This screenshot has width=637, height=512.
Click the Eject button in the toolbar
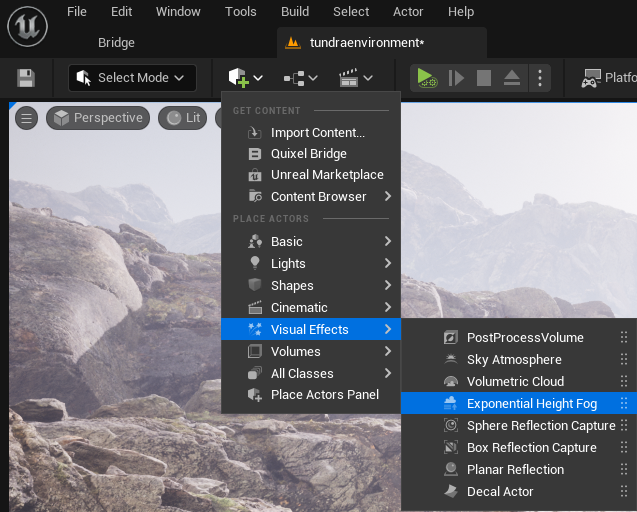511,78
